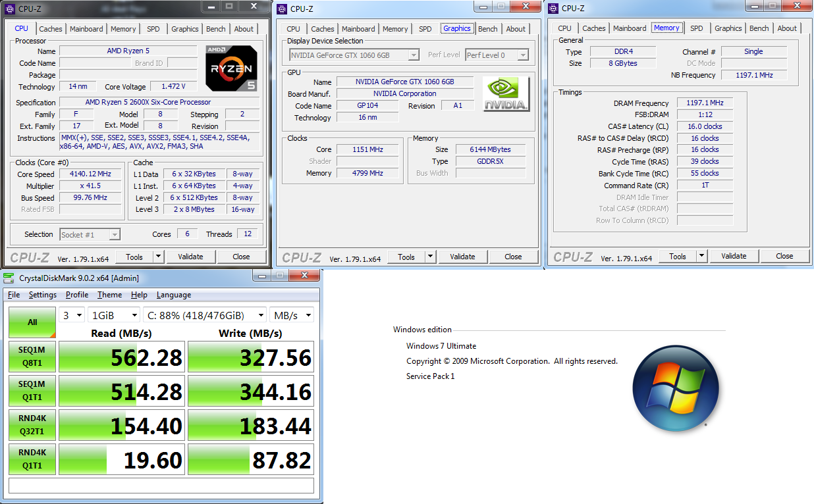Click the 514.28 read result bar
This screenshot has height=504, width=814.
click(122, 391)
